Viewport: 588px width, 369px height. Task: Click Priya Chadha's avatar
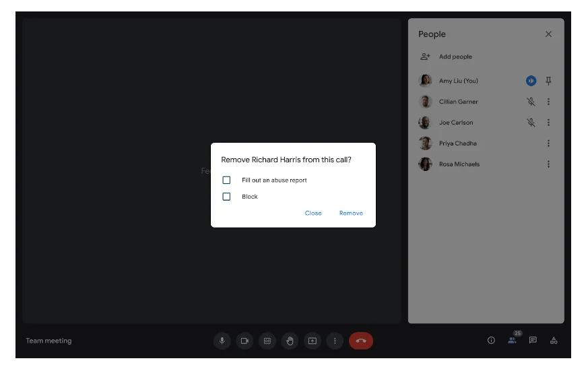pos(425,143)
